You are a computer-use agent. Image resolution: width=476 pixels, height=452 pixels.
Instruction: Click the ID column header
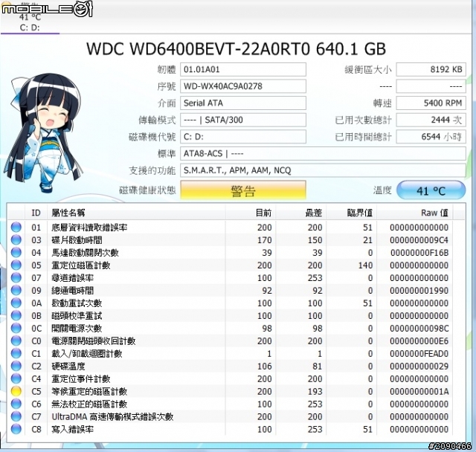pyautogui.click(x=36, y=213)
